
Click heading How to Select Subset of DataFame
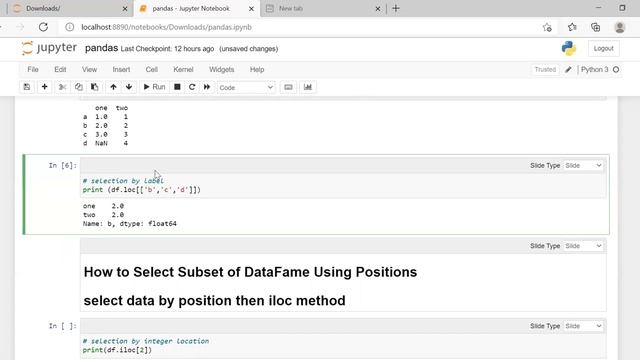coord(250,272)
